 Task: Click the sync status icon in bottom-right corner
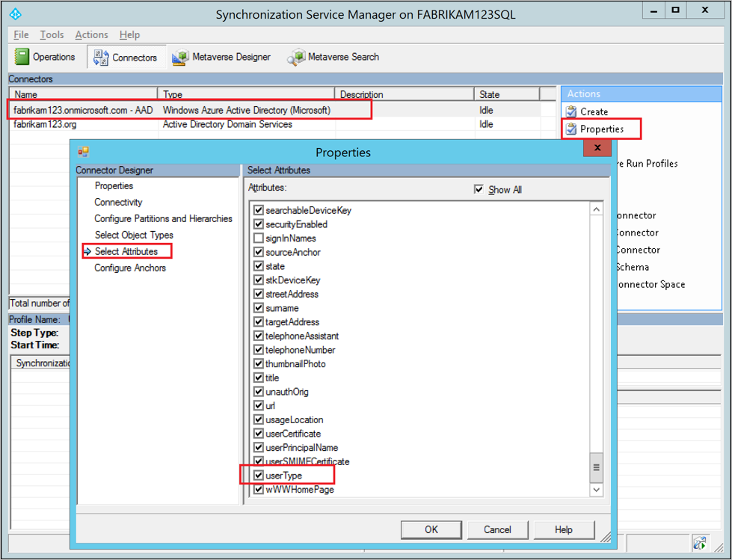[x=701, y=542]
